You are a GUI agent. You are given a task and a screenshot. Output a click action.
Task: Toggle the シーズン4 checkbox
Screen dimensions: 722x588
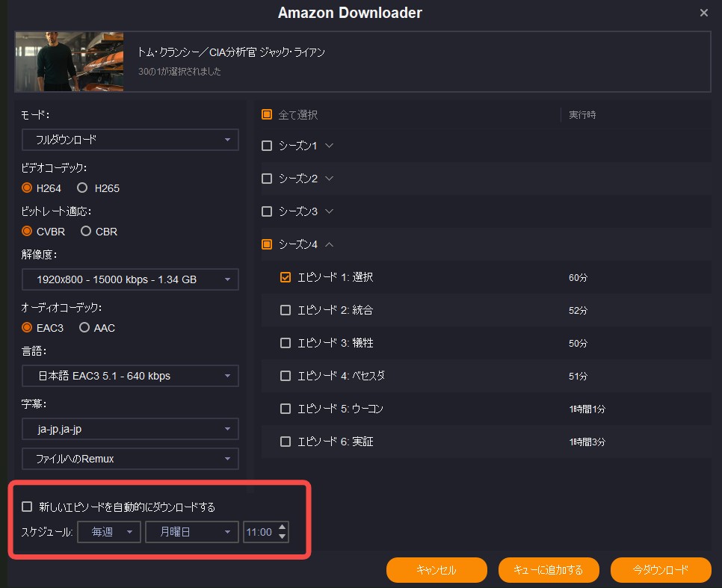tap(267, 244)
